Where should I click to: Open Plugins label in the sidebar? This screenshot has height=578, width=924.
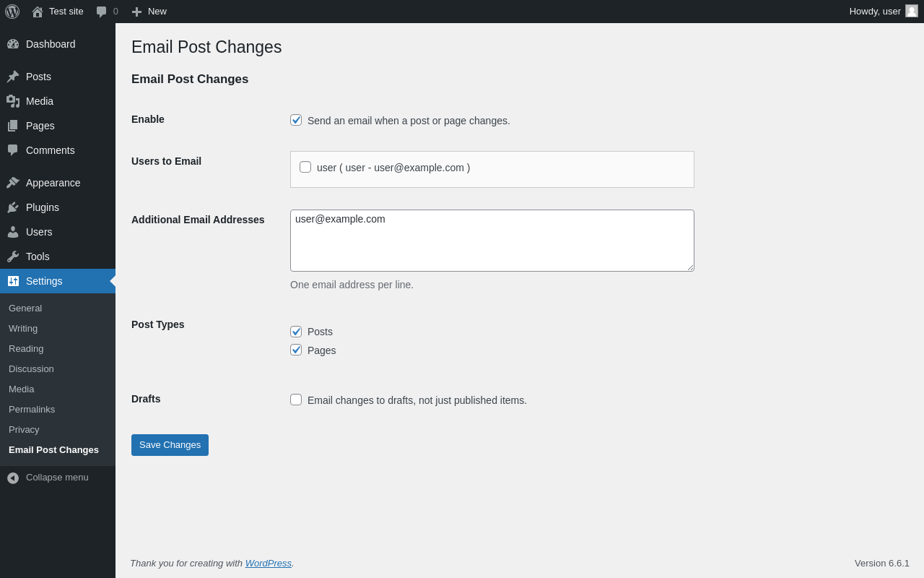[43, 207]
